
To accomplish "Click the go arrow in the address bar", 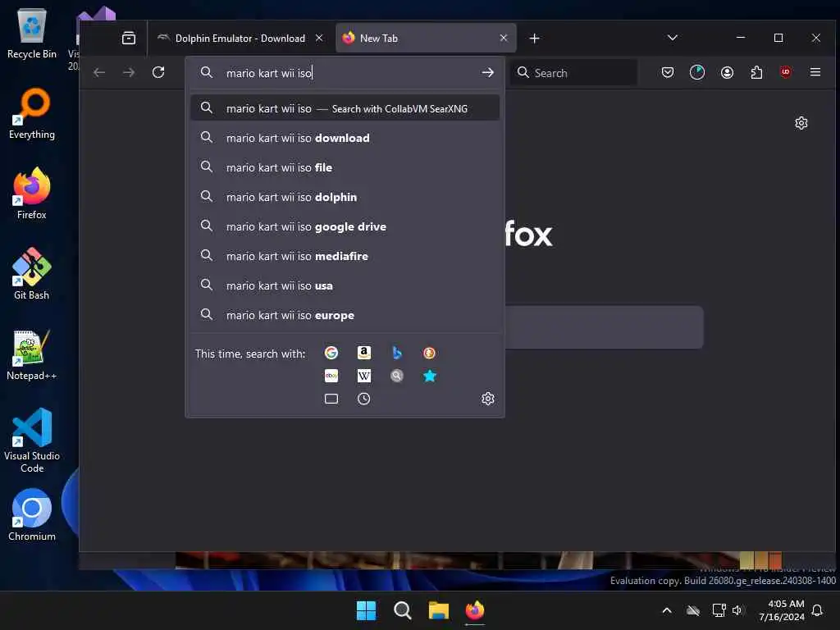I will click(x=487, y=72).
